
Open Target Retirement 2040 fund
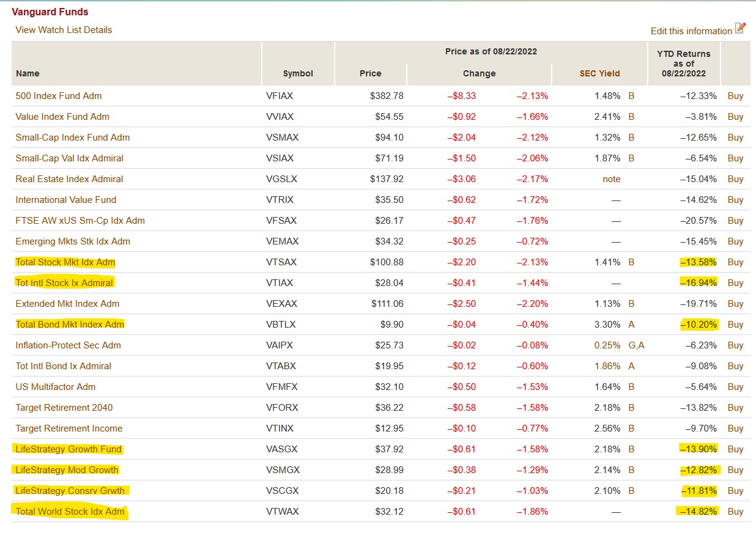coord(64,408)
